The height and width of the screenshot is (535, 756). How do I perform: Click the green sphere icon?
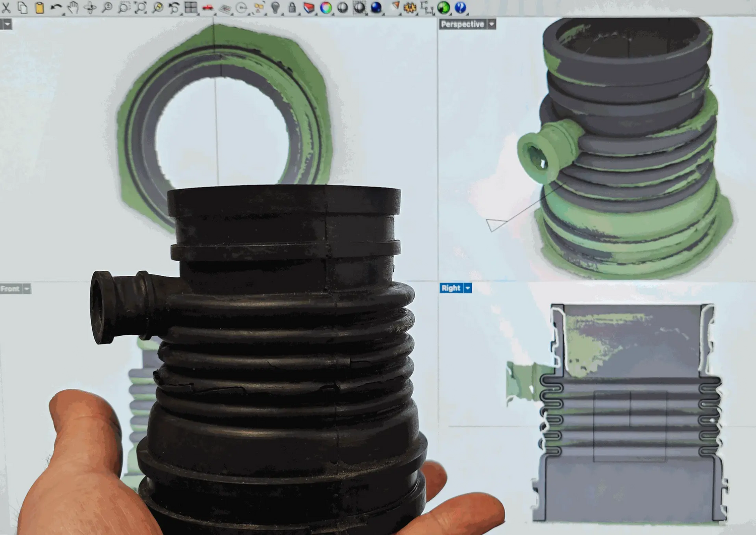444,7
